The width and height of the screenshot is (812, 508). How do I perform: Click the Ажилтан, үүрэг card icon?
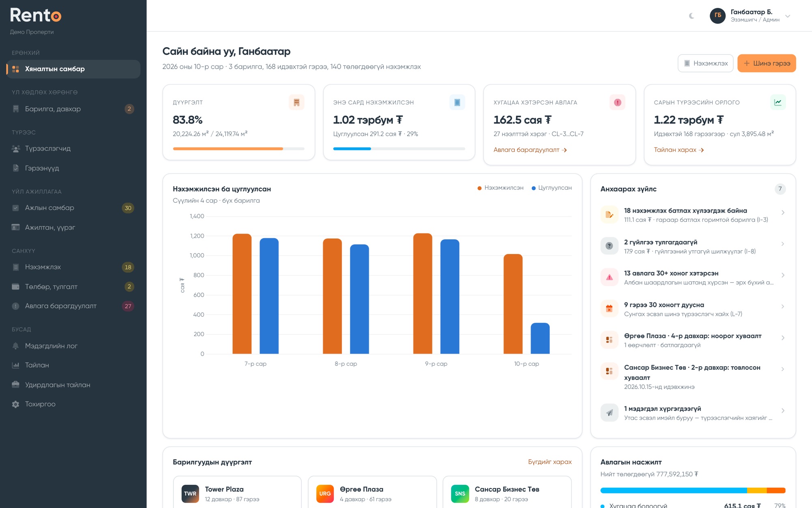click(15, 227)
